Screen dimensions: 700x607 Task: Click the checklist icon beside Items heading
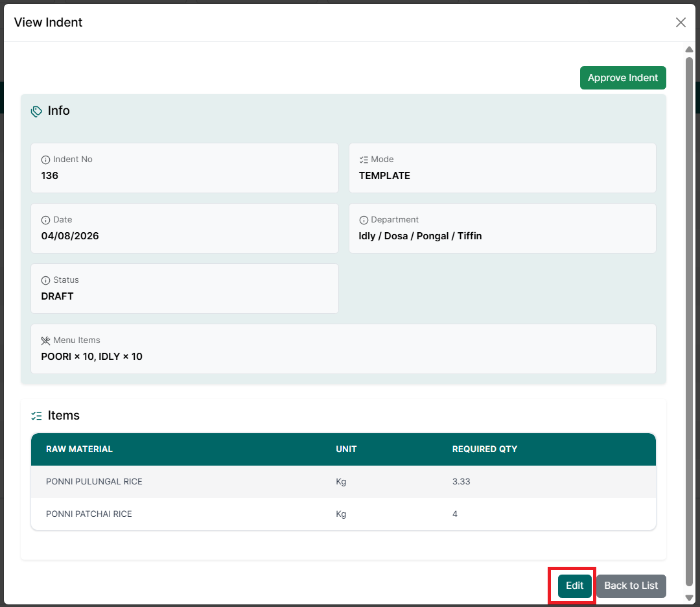(36, 416)
